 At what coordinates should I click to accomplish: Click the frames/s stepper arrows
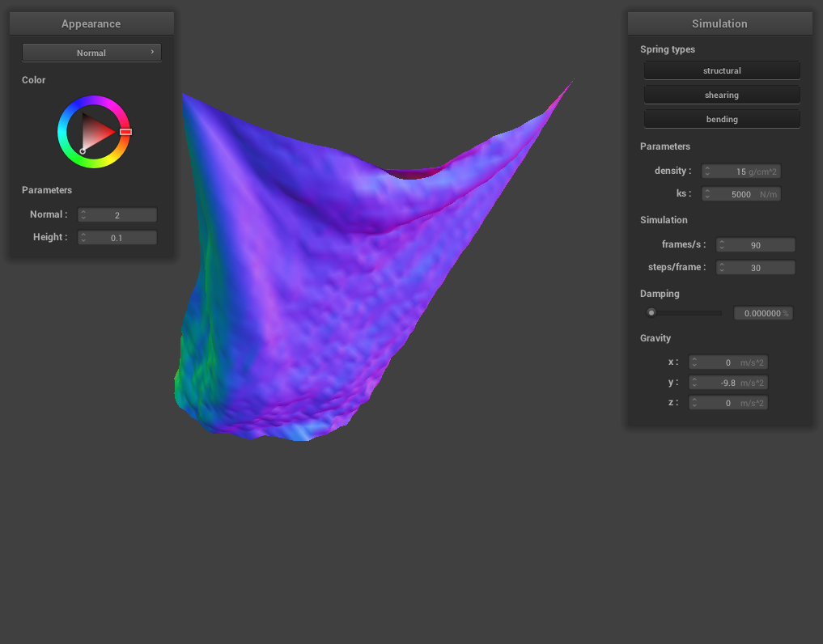click(722, 245)
